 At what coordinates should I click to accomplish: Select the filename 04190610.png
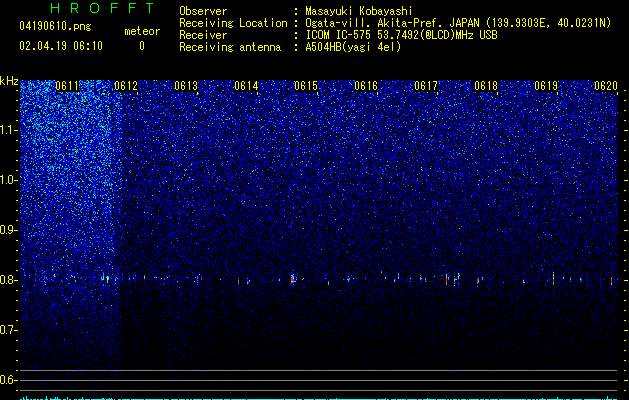(55, 27)
